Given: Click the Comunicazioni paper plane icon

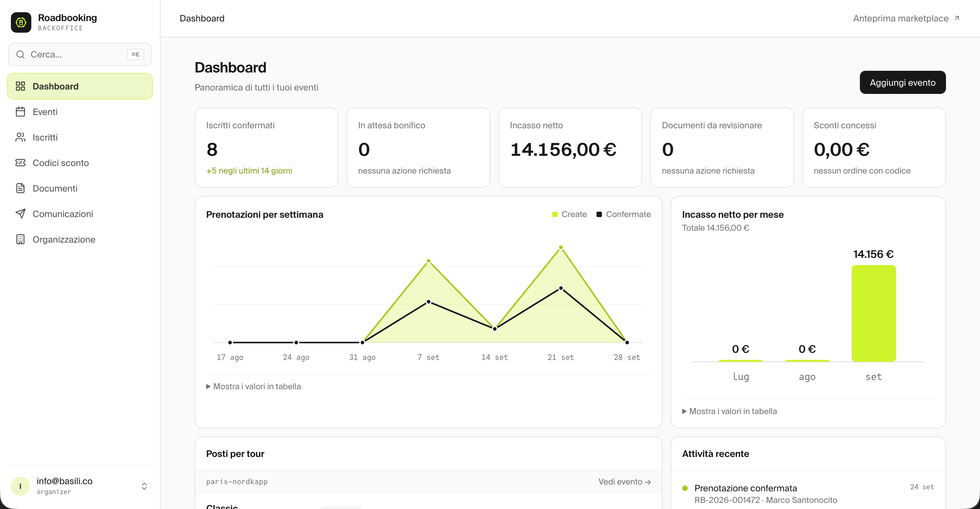Looking at the screenshot, I should [x=20, y=213].
